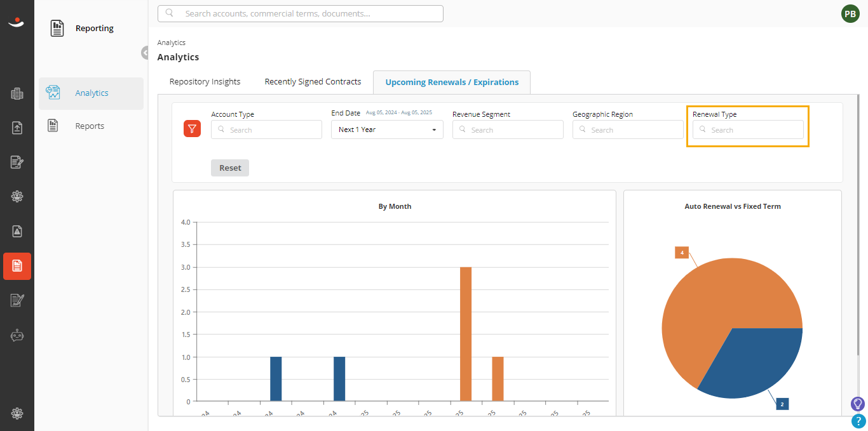Click the Reset button
This screenshot has width=868, height=431.
[230, 168]
